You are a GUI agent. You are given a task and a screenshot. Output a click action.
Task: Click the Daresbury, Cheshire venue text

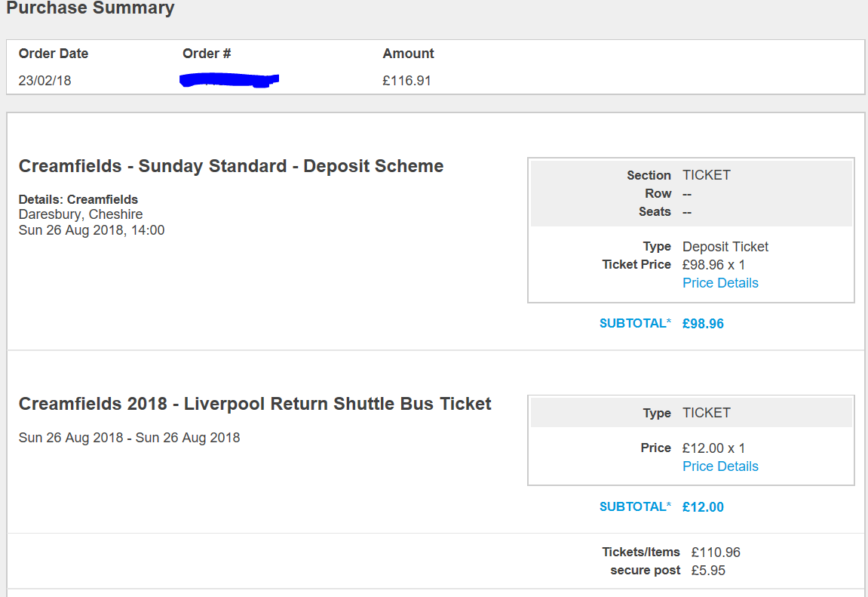81,214
